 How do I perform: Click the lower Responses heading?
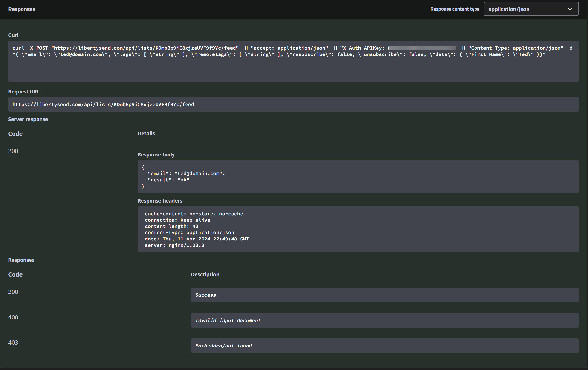click(x=21, y=260)
